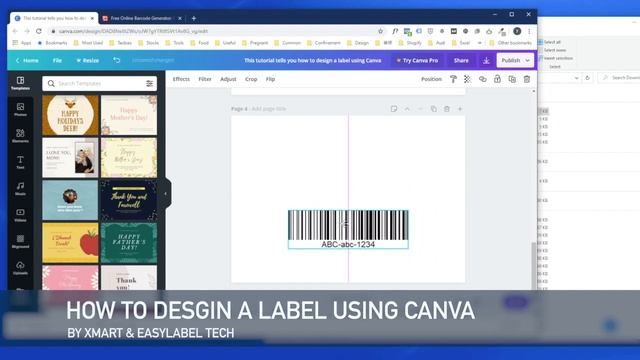This screenshot has width=640, height=360.
Task: Open the Transparency checkerboard icon
Action: point(467,79)
